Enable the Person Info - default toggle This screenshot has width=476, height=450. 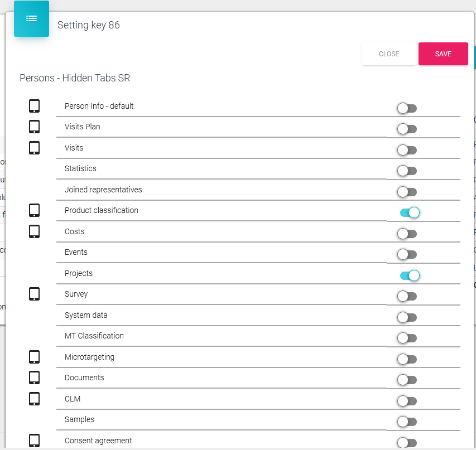click(407, 108)
